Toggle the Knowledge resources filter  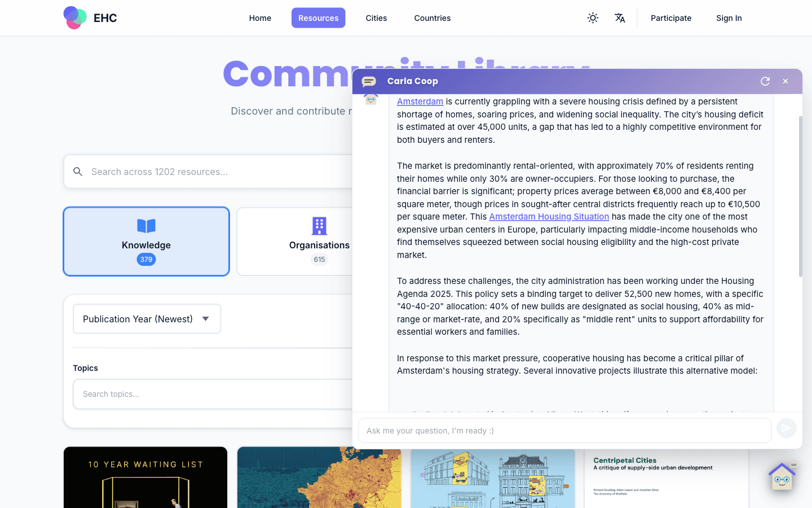tap(146, 242)
